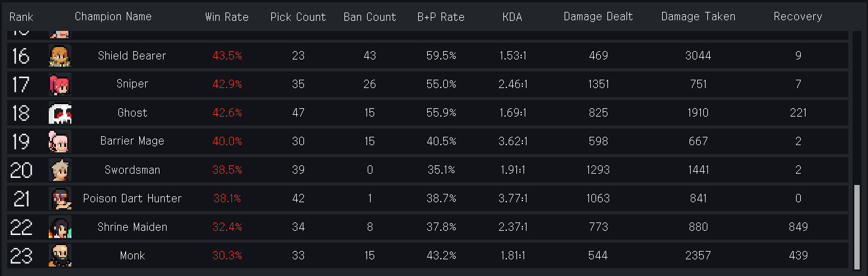
Task: Click the Shield Bearer champion portrait icon
Action: pyautogui.click(x=59, y=56)
